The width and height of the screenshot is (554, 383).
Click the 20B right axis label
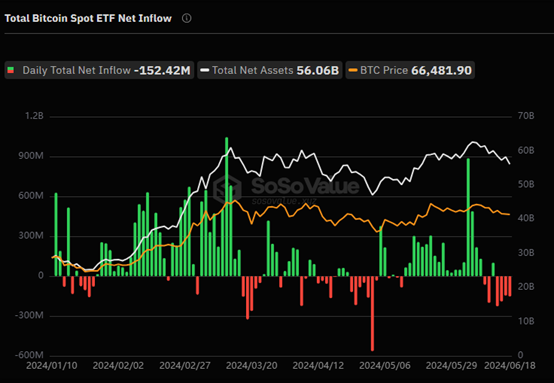pyautogui.click(x=526, y=287)
